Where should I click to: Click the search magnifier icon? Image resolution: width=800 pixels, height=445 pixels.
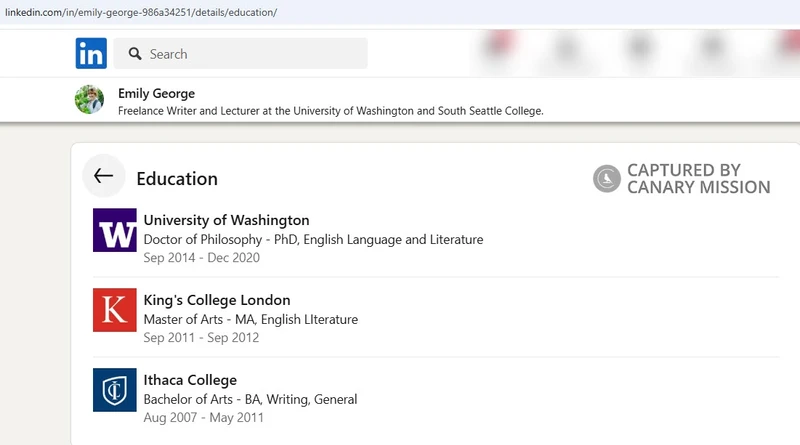coord(135,54)
